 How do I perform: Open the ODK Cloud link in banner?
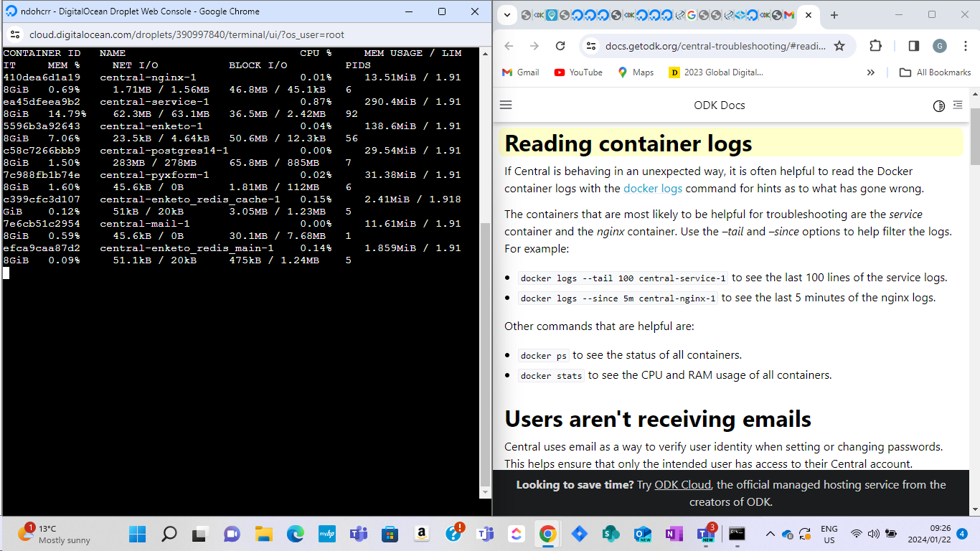(x=682, y=485)
